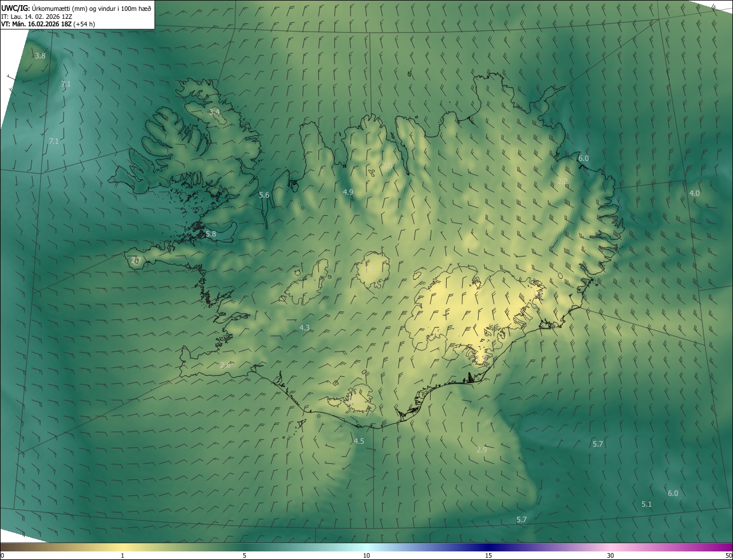
Task: Click the "4.0" value on the map
Action: [x=694, y=194]
